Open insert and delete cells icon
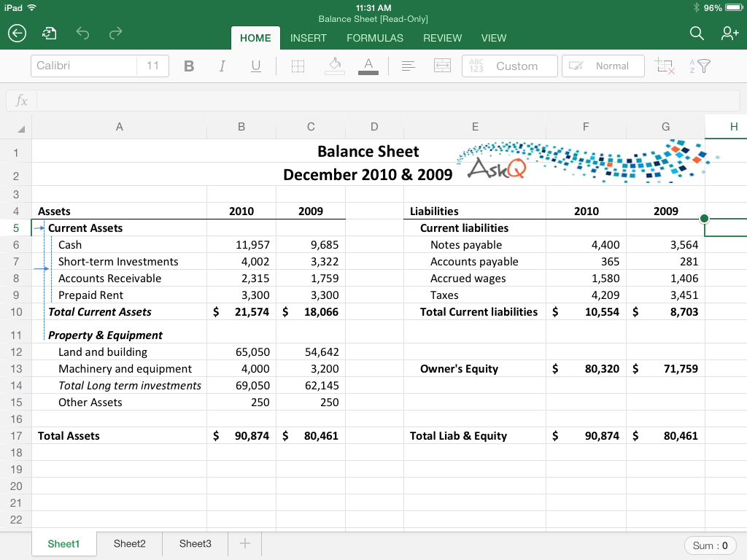 pos(665,66)
